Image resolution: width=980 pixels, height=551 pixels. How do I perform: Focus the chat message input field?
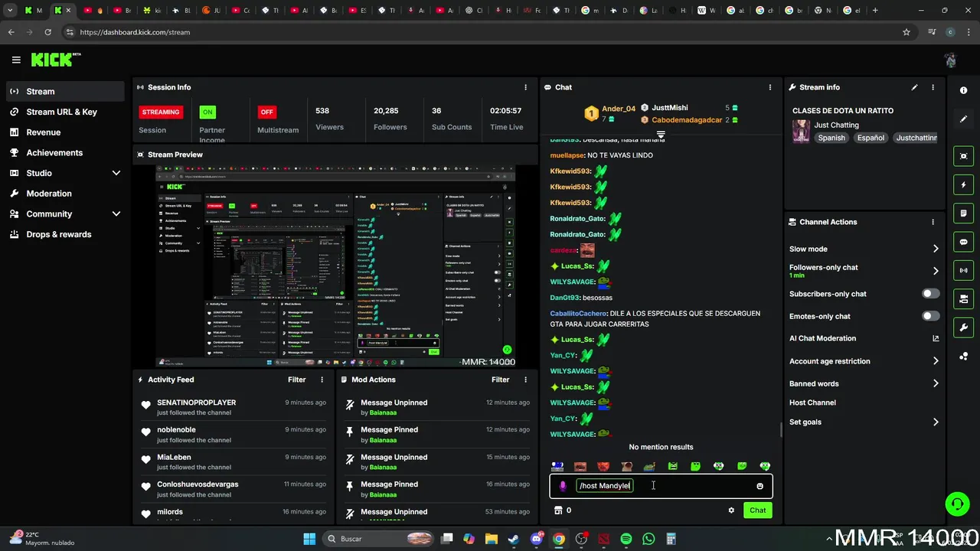click(661, 486)
